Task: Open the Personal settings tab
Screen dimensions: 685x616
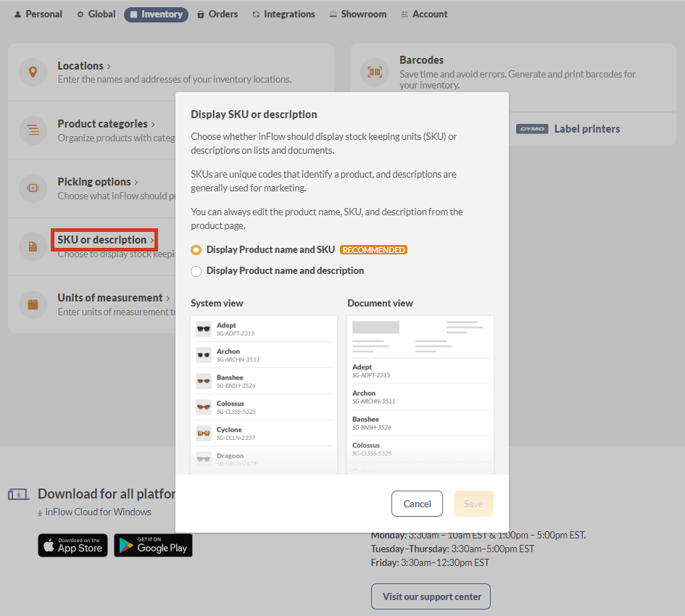Action: [38, 14]
